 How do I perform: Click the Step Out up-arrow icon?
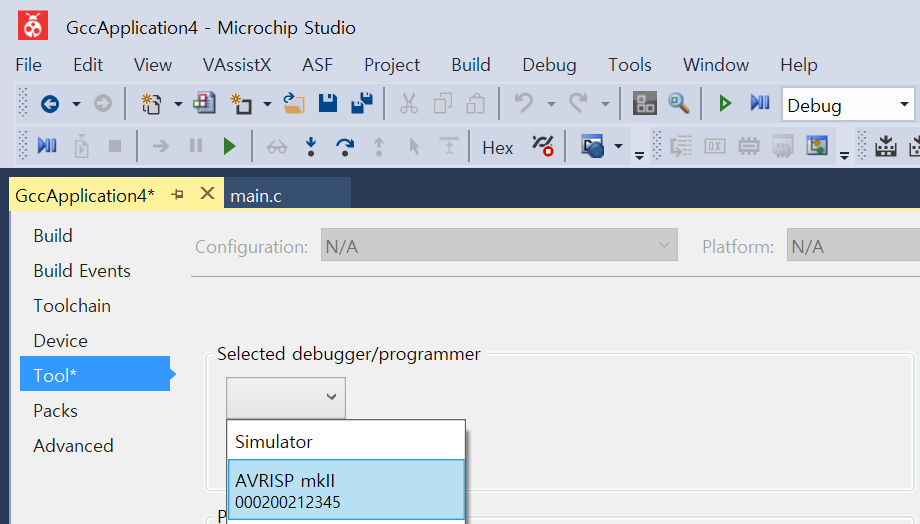(379, 146)
